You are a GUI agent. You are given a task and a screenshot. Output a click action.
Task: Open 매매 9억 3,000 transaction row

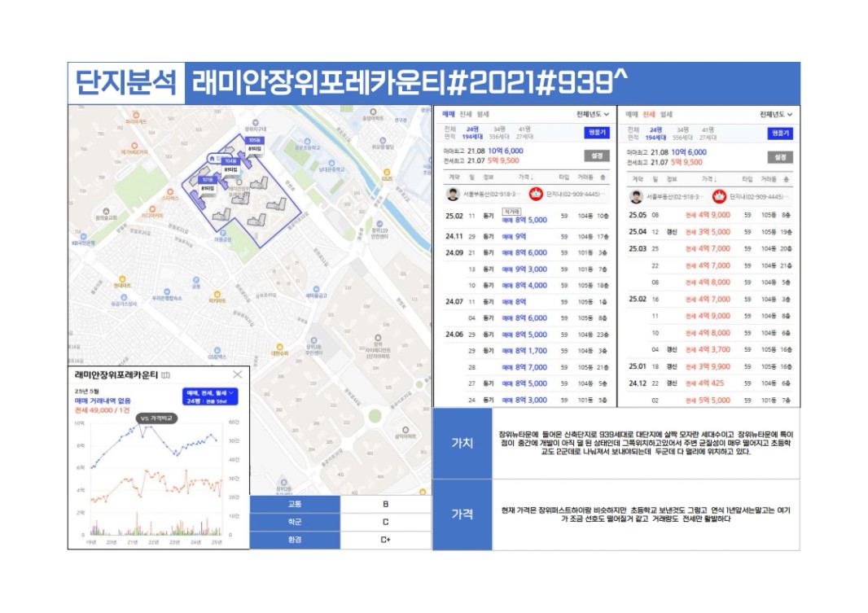pos(527,269)
